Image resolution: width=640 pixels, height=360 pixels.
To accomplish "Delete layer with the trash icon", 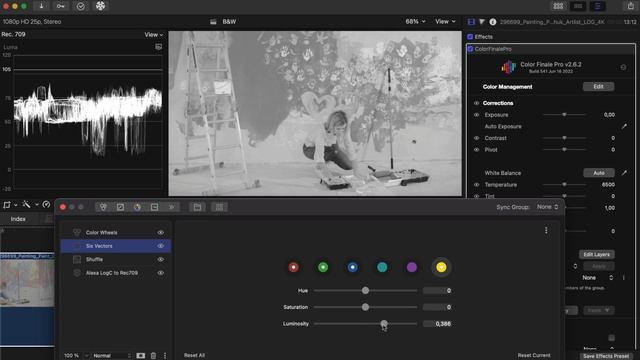I will [x=153, y=356].
